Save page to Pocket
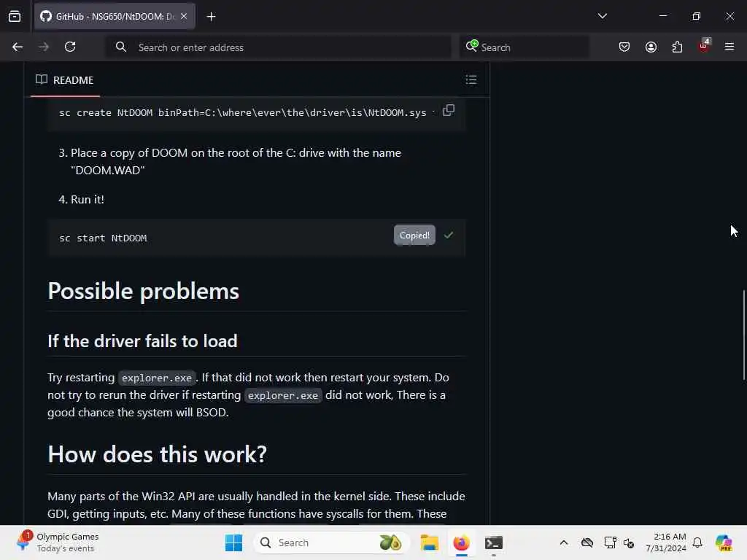Viewport: 747px width, 560px height. (x=624, y=47)
